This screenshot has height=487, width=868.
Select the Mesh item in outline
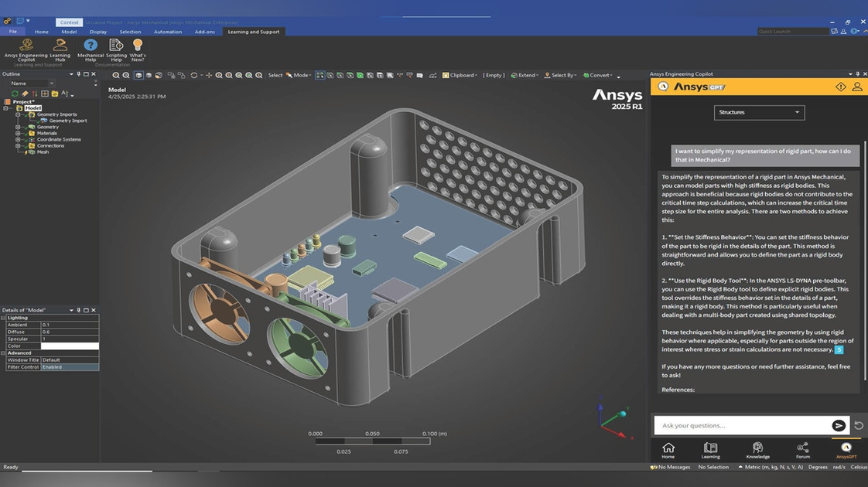[43, 152]
